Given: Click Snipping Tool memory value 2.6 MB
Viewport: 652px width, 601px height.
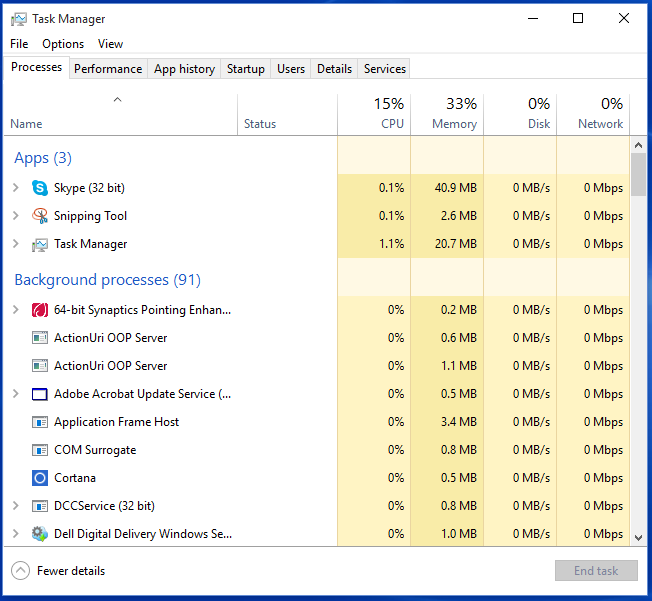Looking at the screenshot, I should click(459, 216).
